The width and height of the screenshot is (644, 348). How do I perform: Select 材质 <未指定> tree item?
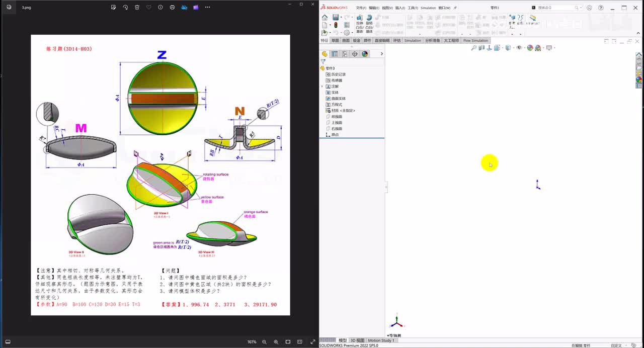(x=341, y=111)
